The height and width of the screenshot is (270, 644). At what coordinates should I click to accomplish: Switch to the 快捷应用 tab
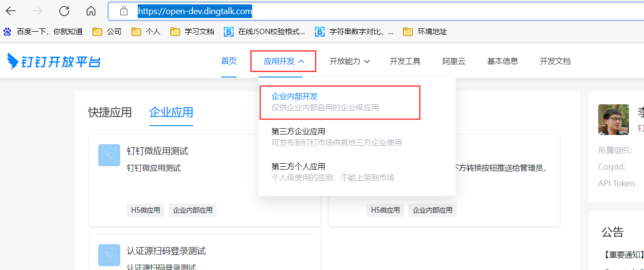point(110,112)
